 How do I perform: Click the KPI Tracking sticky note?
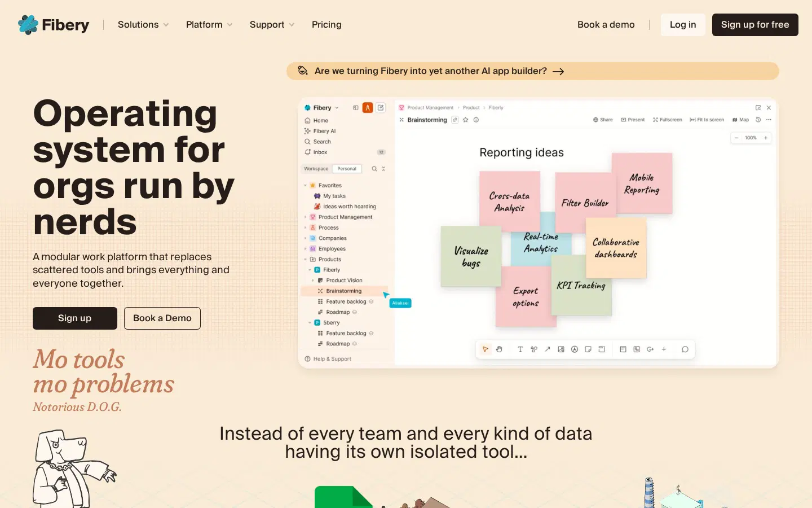point(581,286)
